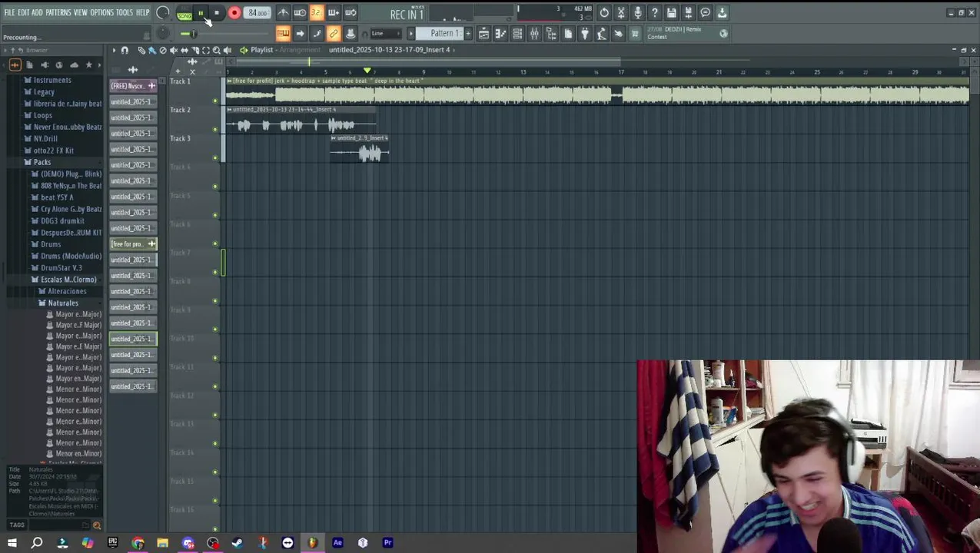Click the undo history icon

coord(604,13)
